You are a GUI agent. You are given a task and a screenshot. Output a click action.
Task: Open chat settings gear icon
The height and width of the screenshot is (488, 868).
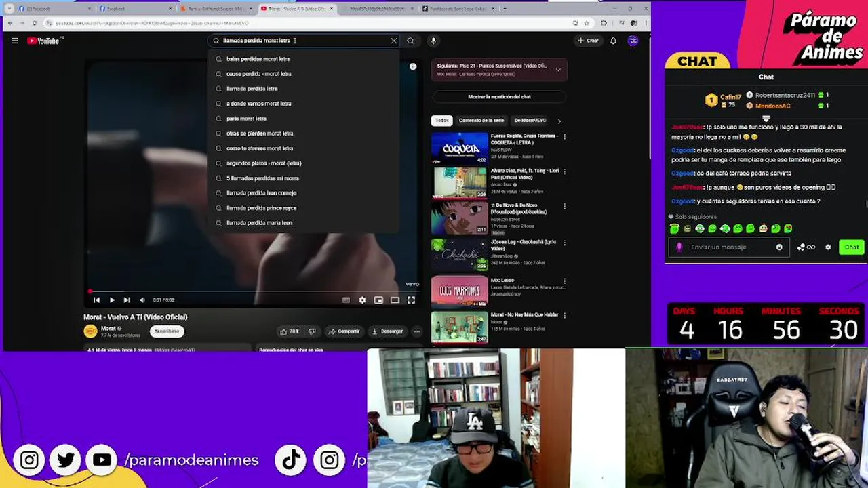coord(828,247)
